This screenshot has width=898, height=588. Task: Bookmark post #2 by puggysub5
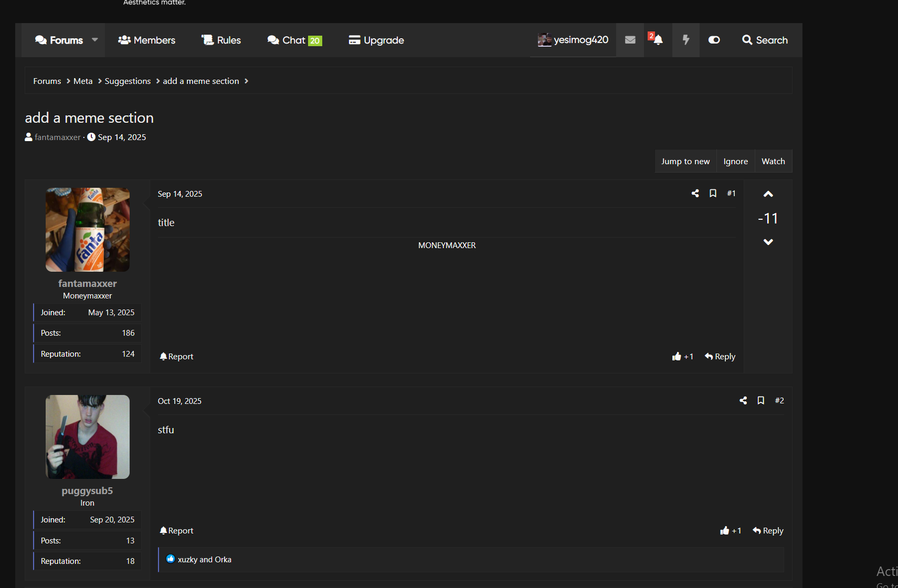pyautogui.click(x=760, y=401)
